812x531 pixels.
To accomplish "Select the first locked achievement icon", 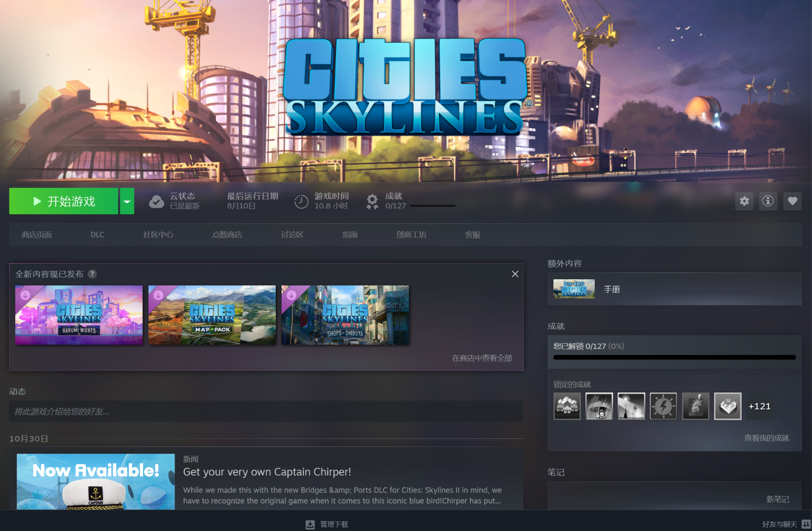I will coord(567,406).
